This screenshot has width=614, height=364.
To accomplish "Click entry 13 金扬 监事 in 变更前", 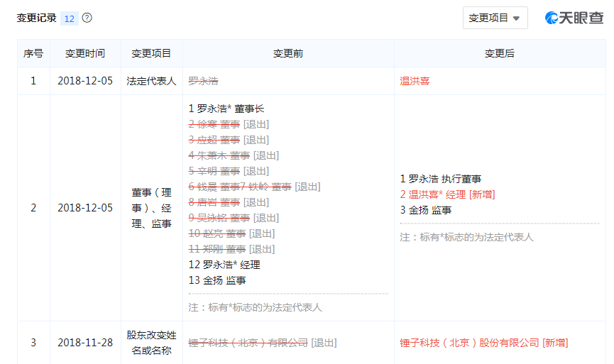I will pos(217,281).
